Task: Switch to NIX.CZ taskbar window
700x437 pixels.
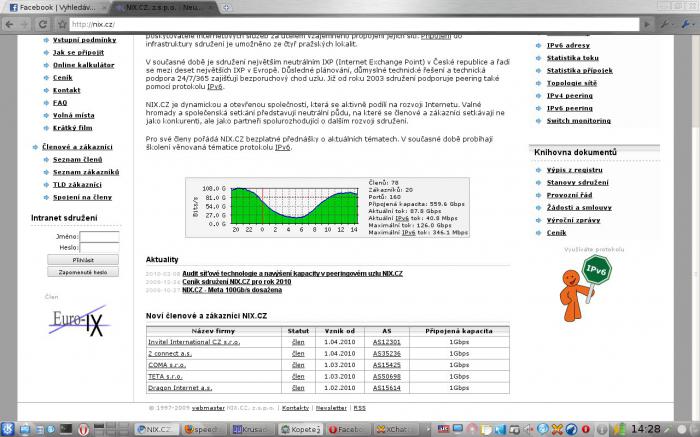Action: pyautogui.click(x=157, y=429)
